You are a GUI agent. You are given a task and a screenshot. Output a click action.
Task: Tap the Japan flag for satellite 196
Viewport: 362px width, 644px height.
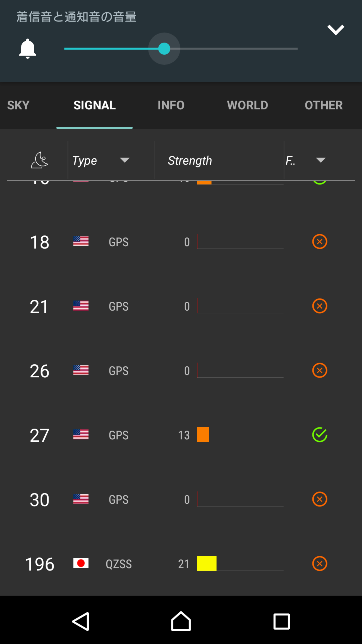(81, 563)
